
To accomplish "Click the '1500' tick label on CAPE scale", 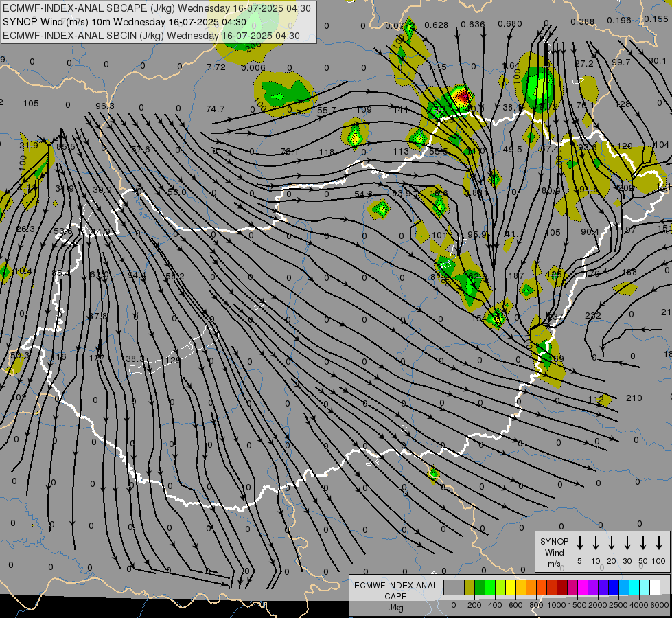I will coord(577,605).
